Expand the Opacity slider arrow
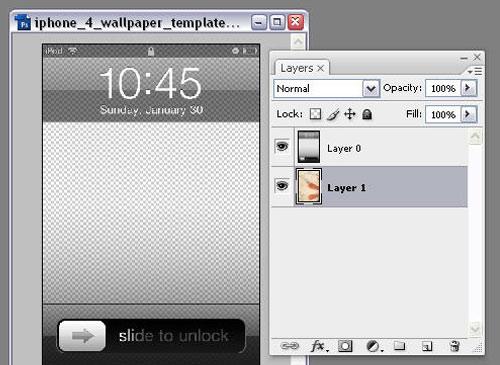 468,88
